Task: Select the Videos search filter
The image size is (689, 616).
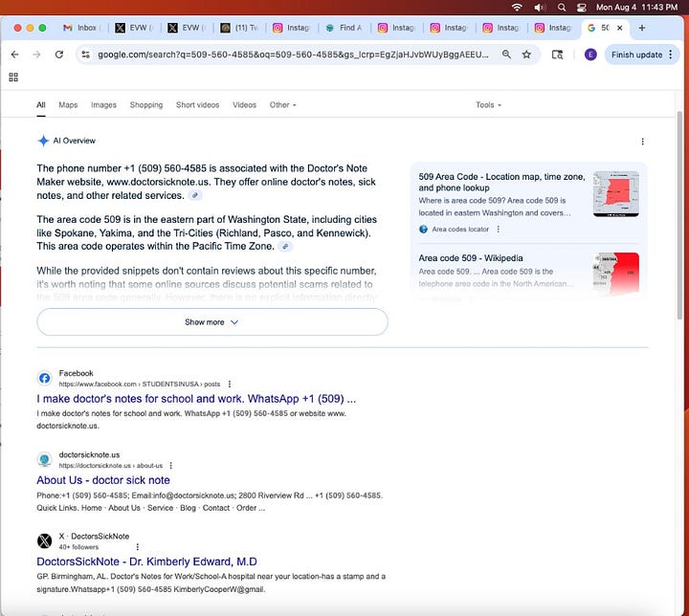Action: [x=244, y=105]
